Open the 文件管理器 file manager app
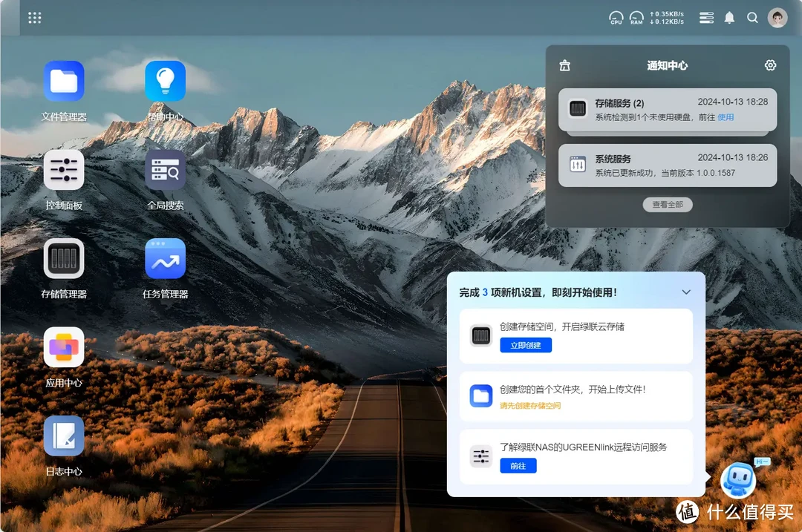802x532 pixels. pos(64,79)
